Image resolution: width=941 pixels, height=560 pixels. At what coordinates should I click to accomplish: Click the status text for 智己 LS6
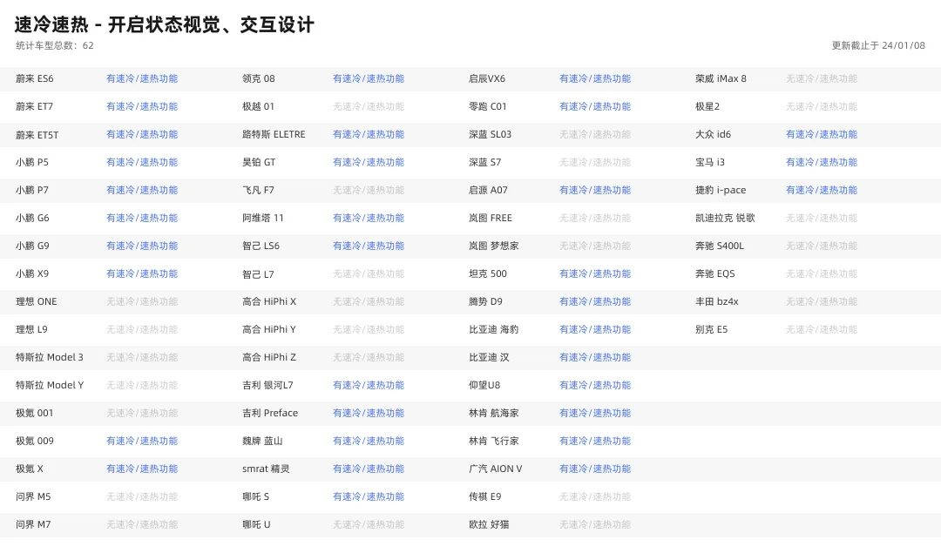tap(369, 246)
